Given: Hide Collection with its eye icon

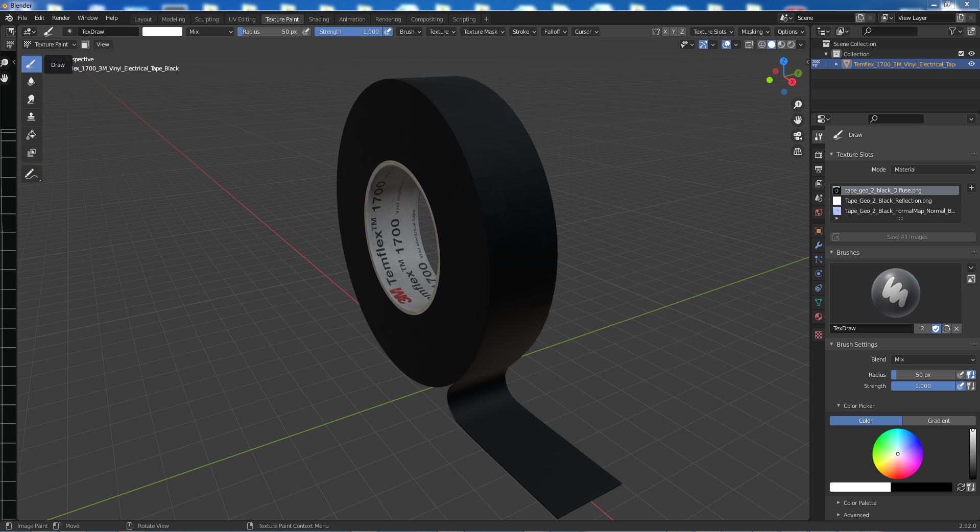Looking at the screenshot, I should [971, 54].
